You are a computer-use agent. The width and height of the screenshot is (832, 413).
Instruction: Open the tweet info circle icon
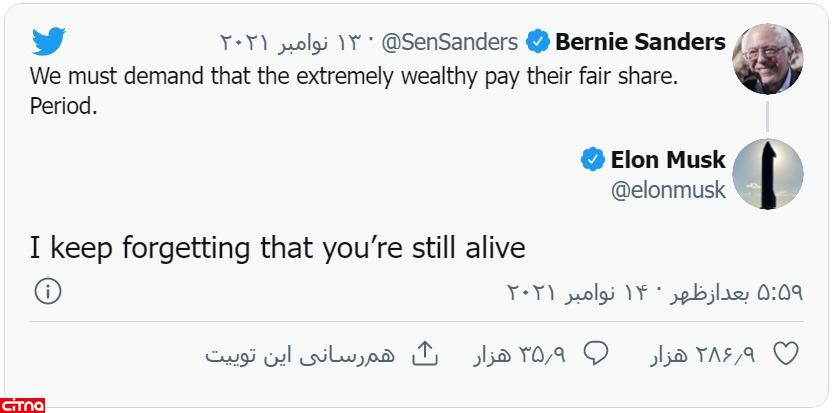pos(48,291)
